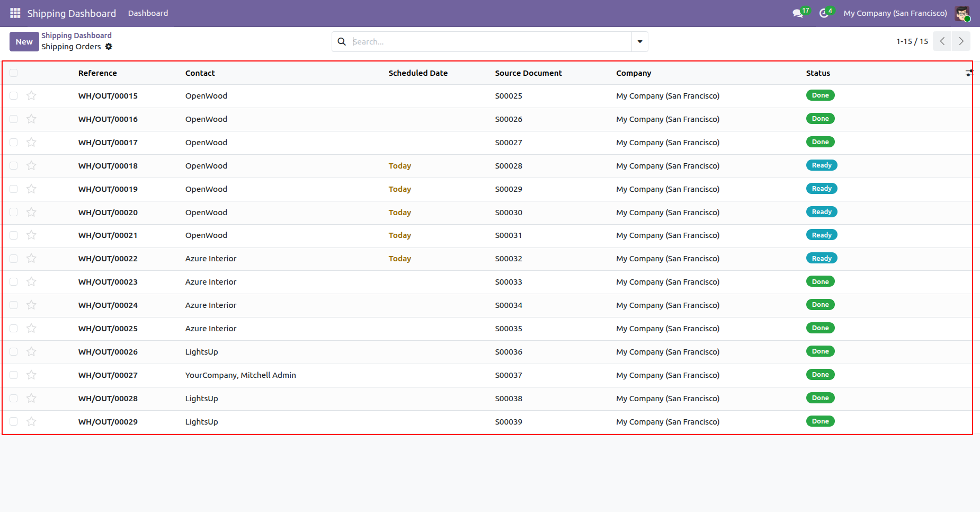Go to next page with right chevron
This screenshot has width=980, height=512.
click(961, 41)
